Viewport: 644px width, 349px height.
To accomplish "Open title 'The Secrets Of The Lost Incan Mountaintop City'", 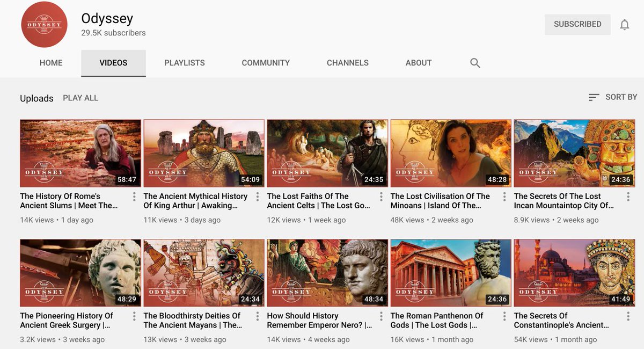I will (564, 201).
